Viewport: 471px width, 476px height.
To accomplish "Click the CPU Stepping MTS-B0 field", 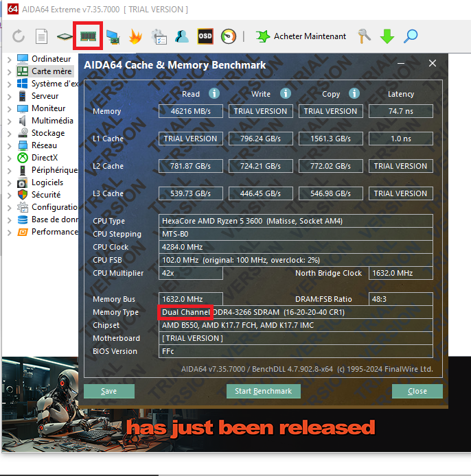I will click(x=296, y=234).
